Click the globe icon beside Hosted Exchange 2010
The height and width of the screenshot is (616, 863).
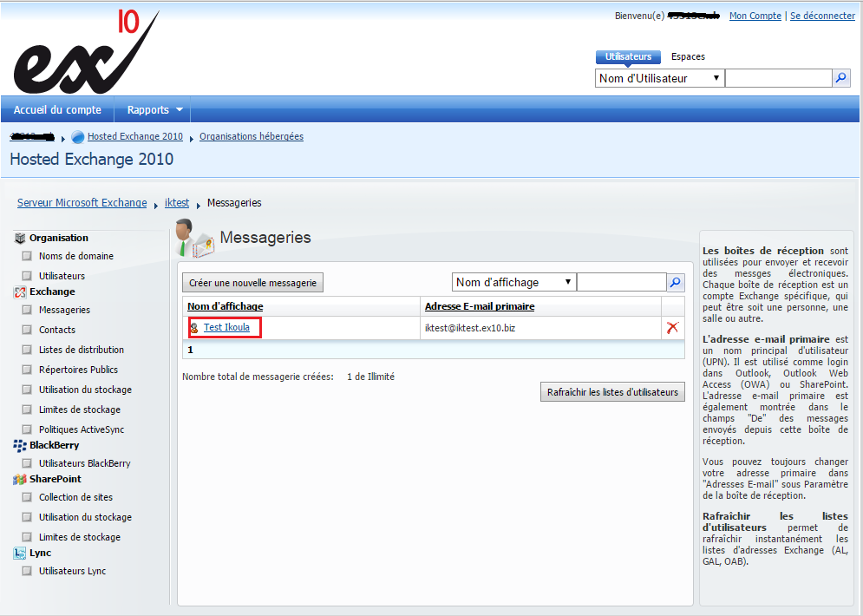78,136
